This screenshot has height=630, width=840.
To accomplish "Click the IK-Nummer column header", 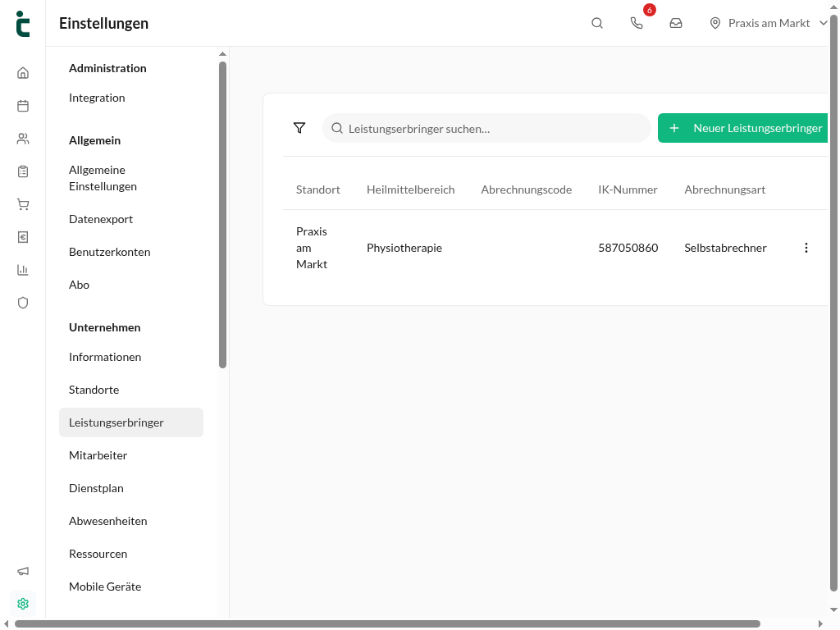I will point(628,189).
